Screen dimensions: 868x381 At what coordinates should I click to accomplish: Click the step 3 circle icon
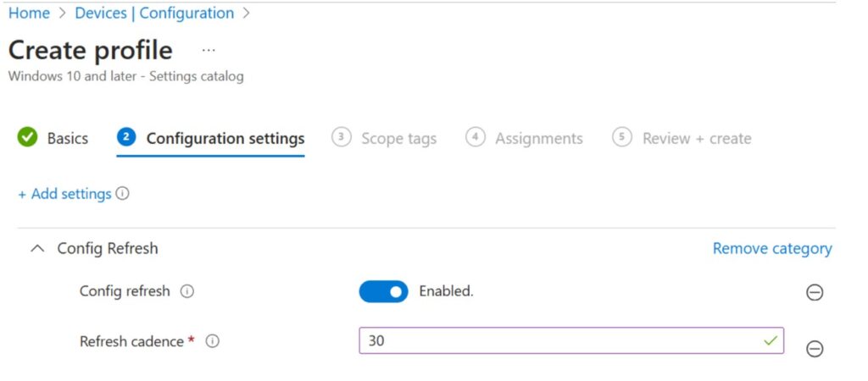point(341,137)
